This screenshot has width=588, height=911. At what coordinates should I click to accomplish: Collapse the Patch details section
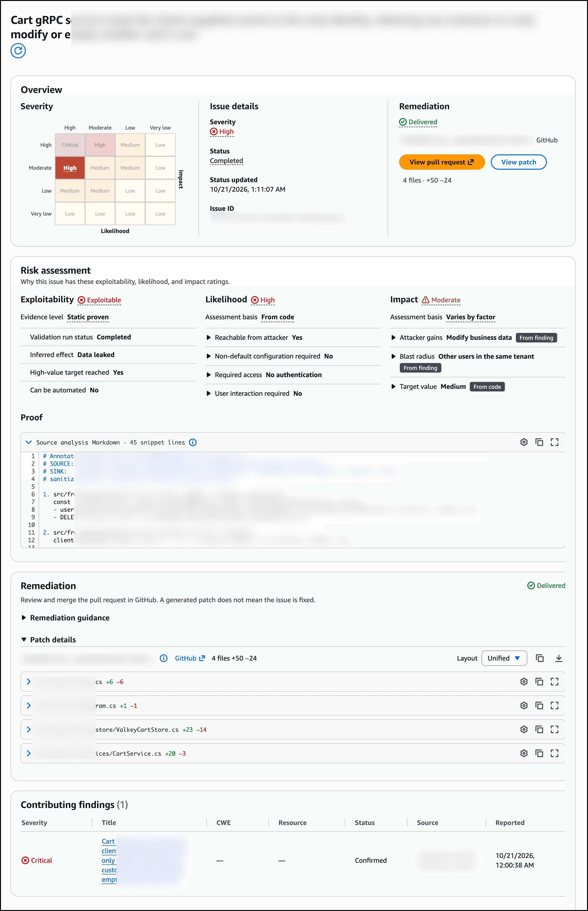[x=48, y=640]
